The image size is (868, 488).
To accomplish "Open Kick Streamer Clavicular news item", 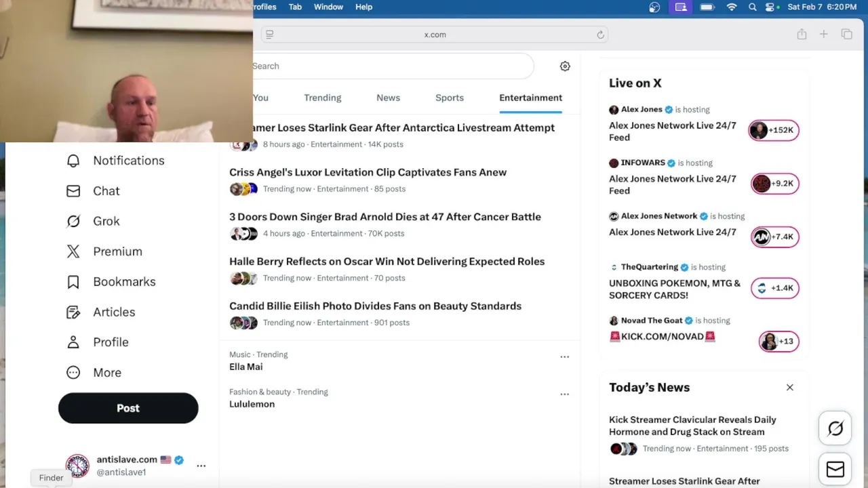I will click(692, 426).
